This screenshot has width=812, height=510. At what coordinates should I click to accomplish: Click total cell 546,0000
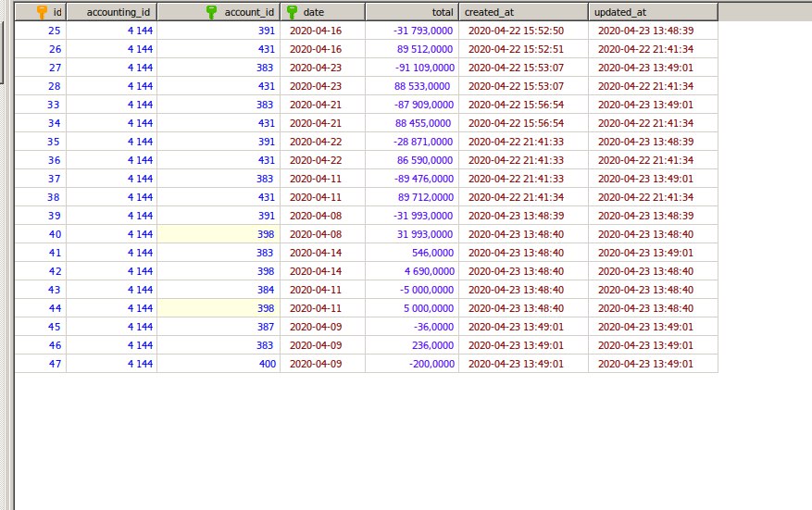click(412, 253)
